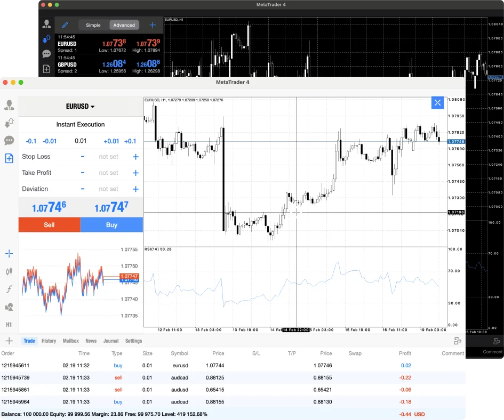Click the minus button for Deviation
The image size is (504, 420).
[83, 189]
